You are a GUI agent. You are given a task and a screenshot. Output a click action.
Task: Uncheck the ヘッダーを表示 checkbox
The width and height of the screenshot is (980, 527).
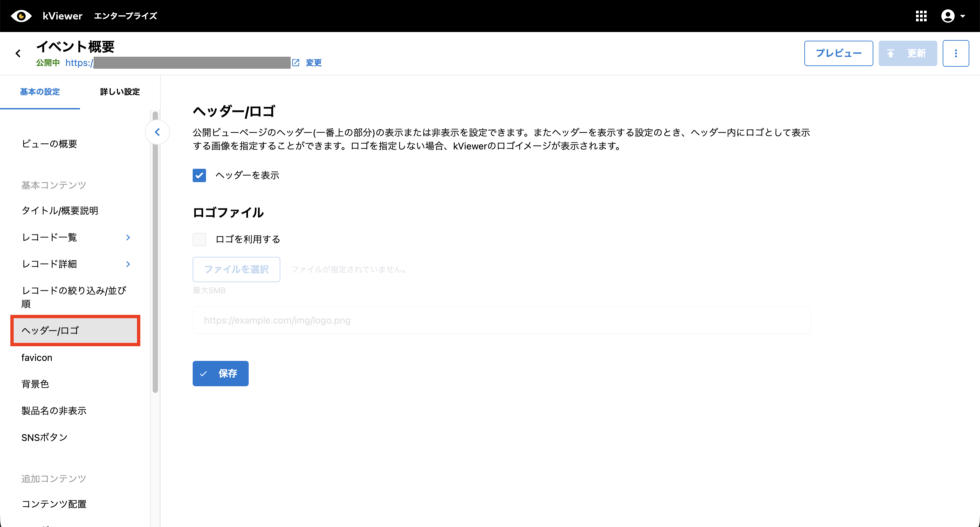(x=199, y=175)
